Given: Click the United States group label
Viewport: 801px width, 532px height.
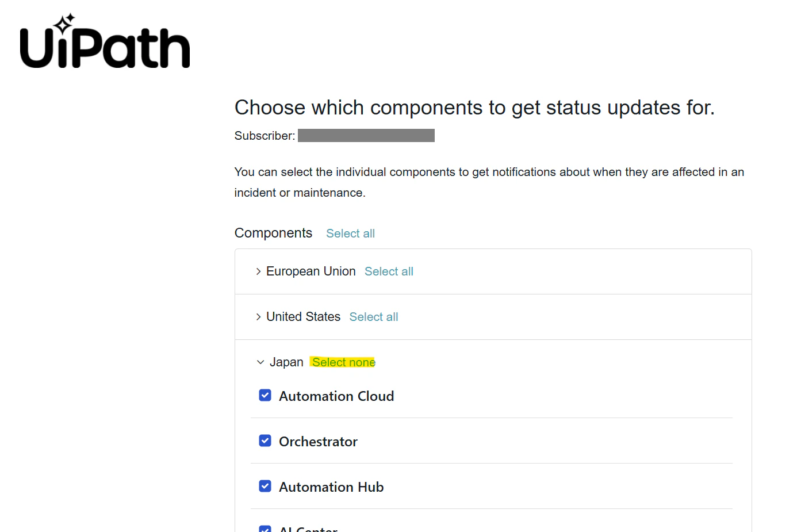Looking at the screenshot, I should point(303,317).
